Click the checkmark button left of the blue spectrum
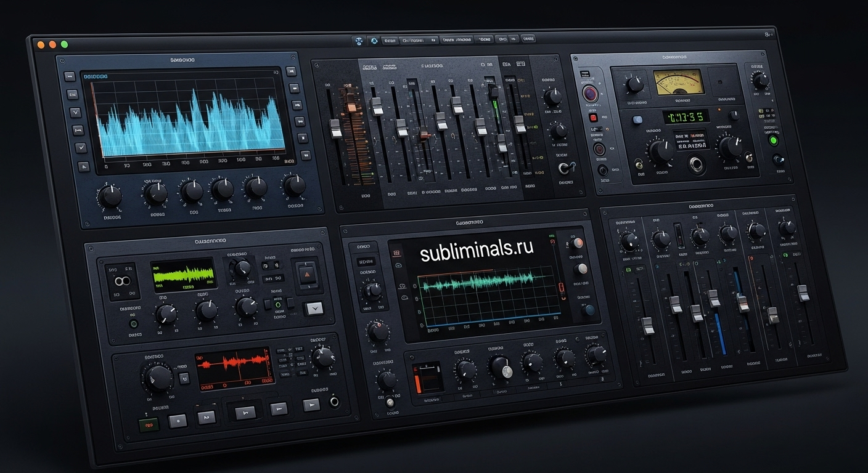The width and height of the screenshot is (868, 473). (x=81, y=148)
